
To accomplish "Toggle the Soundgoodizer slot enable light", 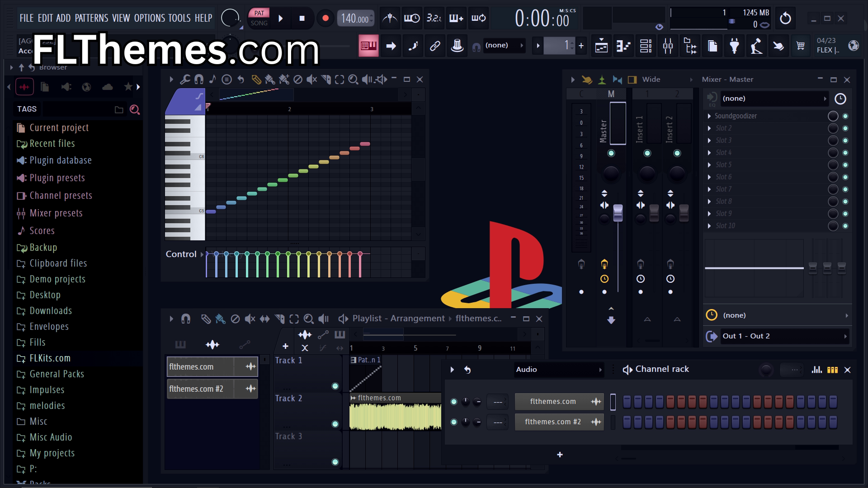I will point(845,116).
